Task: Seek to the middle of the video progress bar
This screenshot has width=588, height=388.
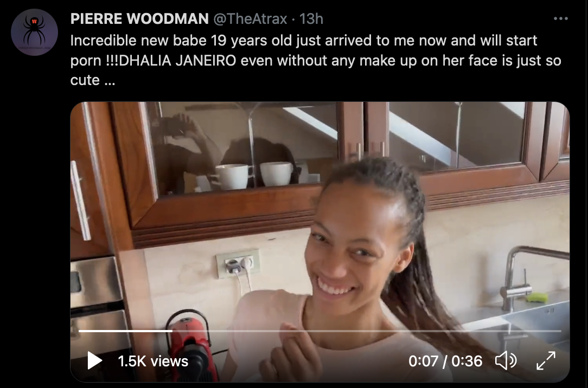Action: (x=320, y=331)
